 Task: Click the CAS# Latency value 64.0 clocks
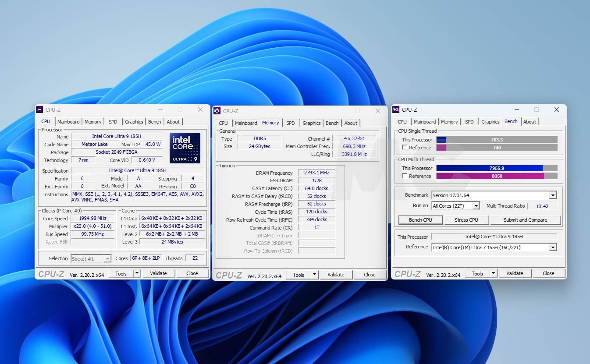click(316, 188)
